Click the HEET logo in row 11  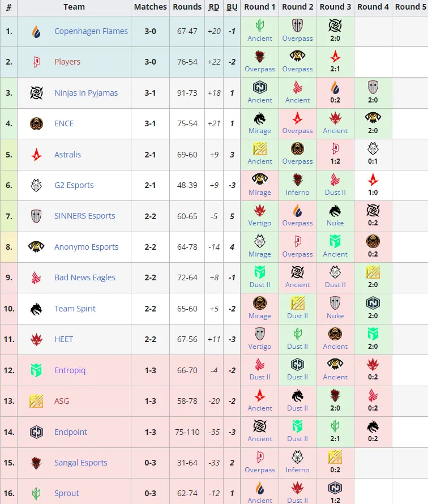click(x=36, y=339)
